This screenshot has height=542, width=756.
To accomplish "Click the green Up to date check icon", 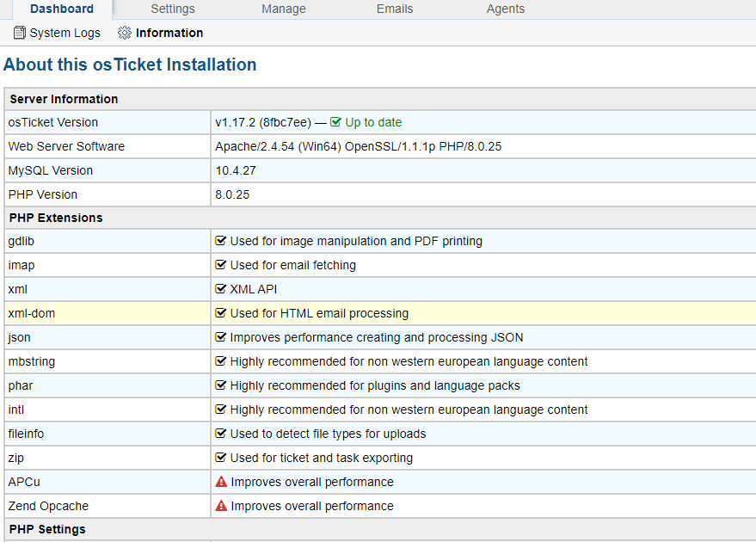I will (x=336, y=122).
